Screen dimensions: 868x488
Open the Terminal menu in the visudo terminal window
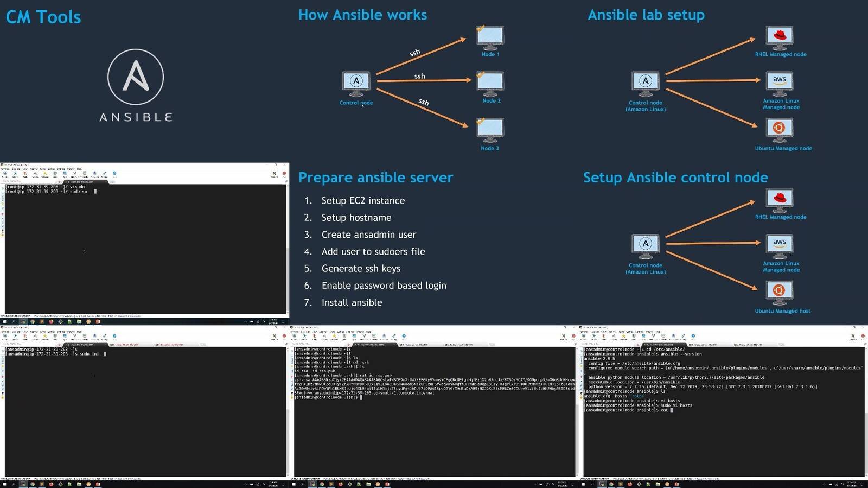(x=5, y=169)
